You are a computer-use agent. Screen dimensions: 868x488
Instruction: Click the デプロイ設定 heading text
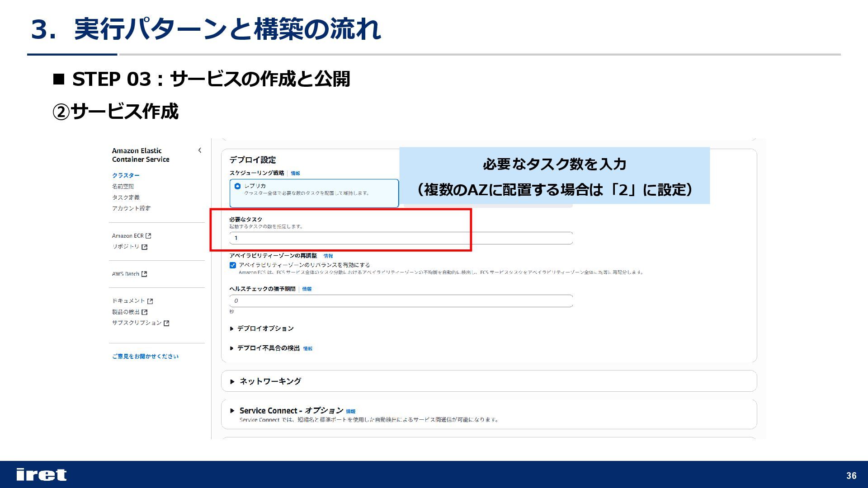[x=252, y=160]
